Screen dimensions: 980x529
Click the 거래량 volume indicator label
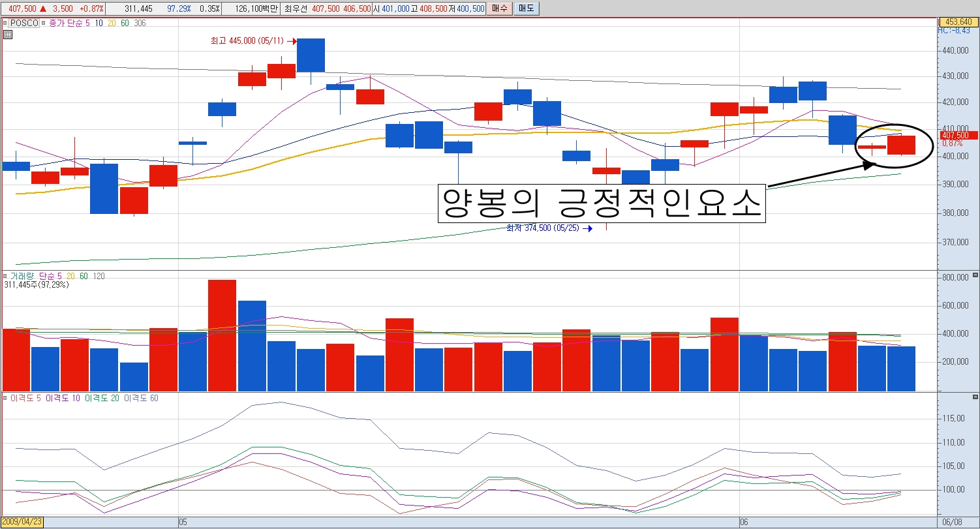pyautogui.click(x=22, y=276)
